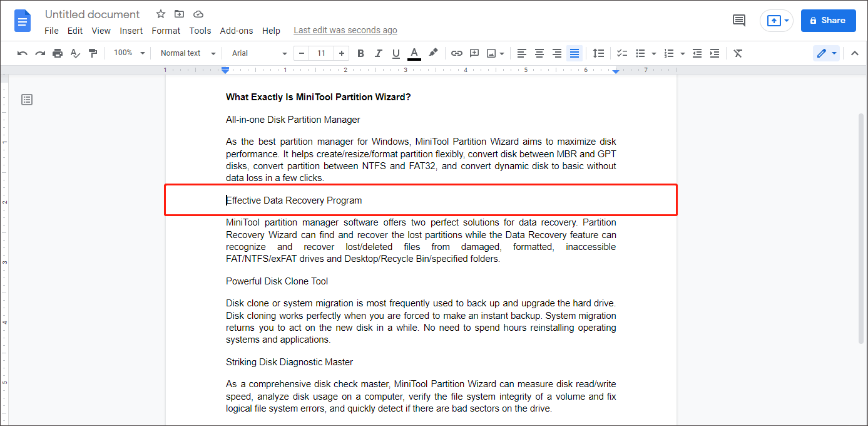Open the Arial font dropdown
This screenshot has width=868, height=426.
(x=259, y=53)
